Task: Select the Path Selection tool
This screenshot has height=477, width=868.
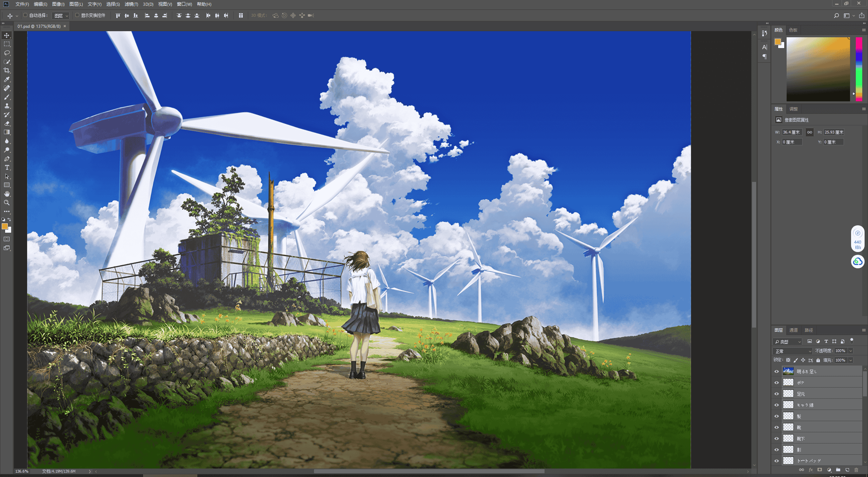Action: 7,176
